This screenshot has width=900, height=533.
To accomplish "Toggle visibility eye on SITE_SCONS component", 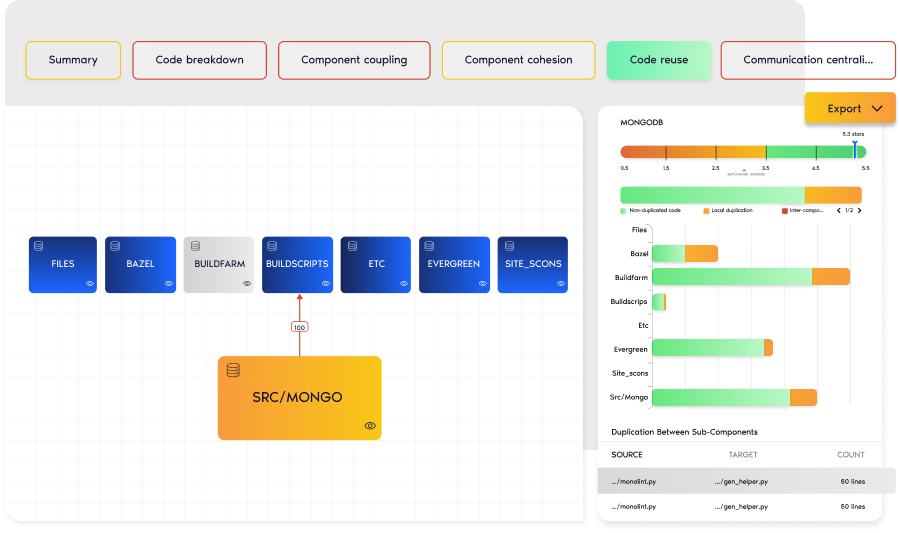I will [x=561, y=283].
